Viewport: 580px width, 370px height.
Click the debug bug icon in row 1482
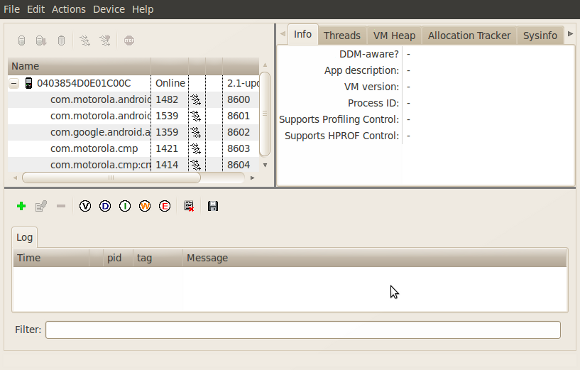(196, 100)
